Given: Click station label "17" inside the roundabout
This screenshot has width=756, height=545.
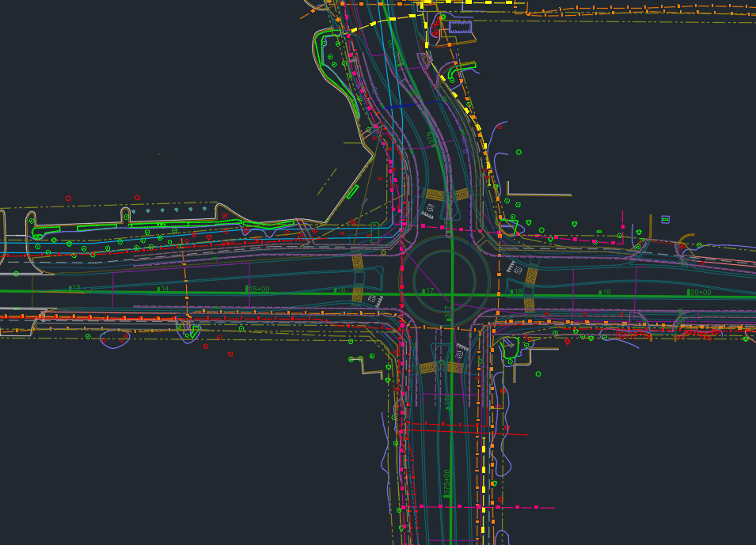Looking at the screenshot, I should tap(430, 291).
